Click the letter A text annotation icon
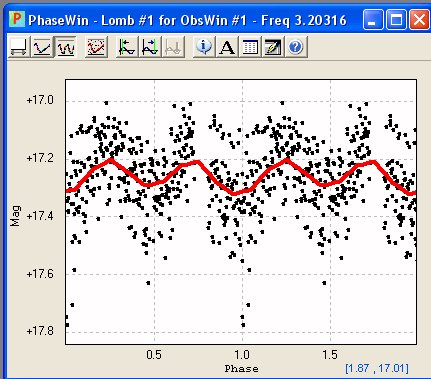 (227, 47)
